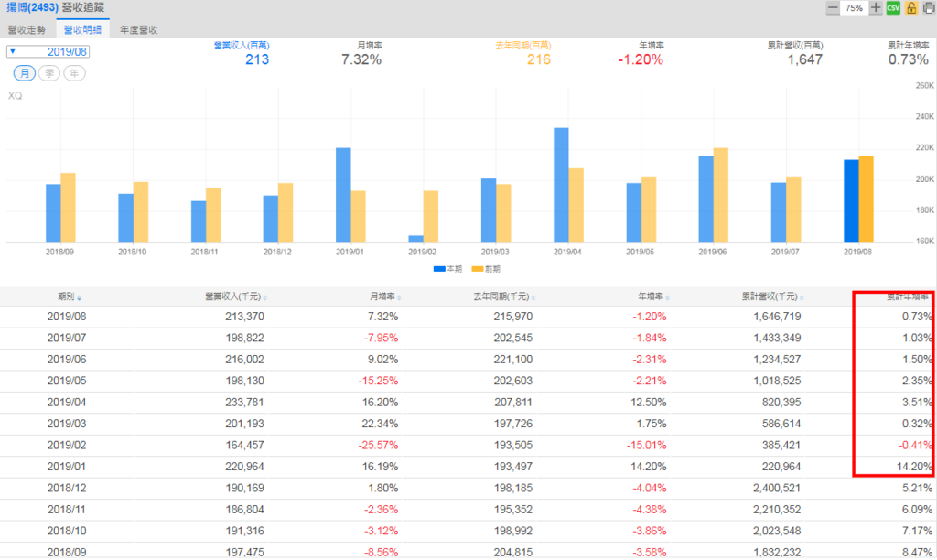Select the 2019/01 table row period

(66, 467)
